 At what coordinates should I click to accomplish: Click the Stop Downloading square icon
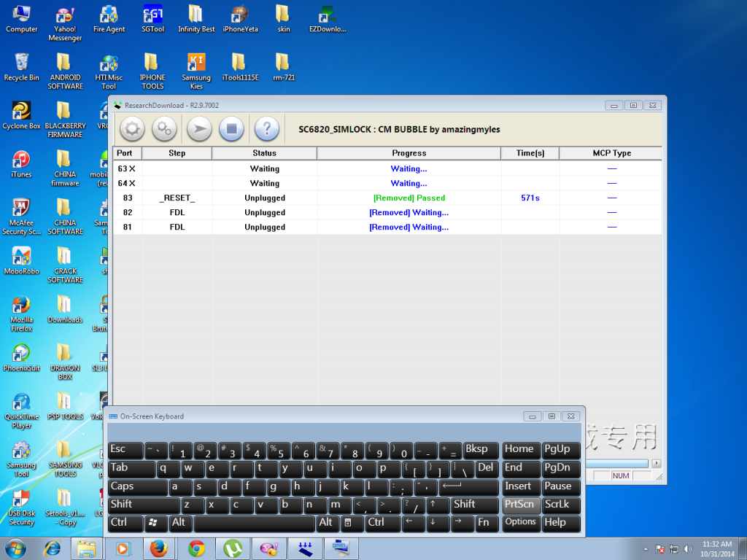[x=232, y=129]
